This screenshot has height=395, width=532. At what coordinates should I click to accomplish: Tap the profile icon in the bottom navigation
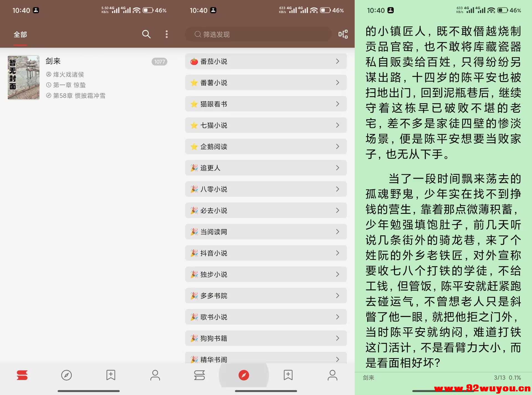pyautogui.click(x=155, y=375)
